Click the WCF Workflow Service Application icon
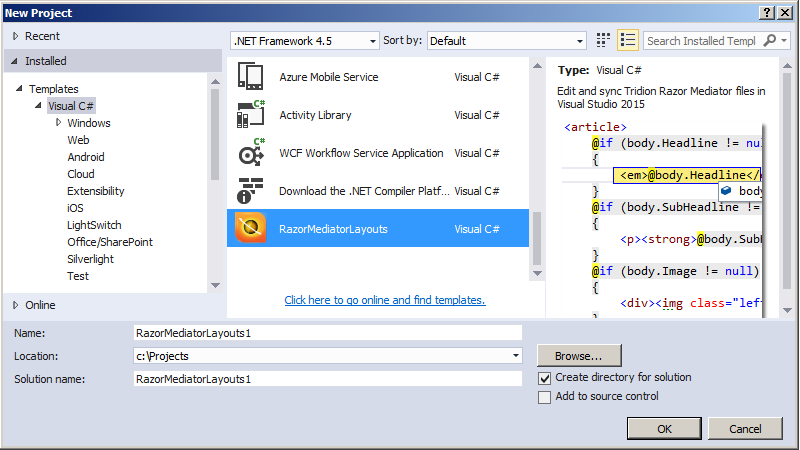 (251, 153)
